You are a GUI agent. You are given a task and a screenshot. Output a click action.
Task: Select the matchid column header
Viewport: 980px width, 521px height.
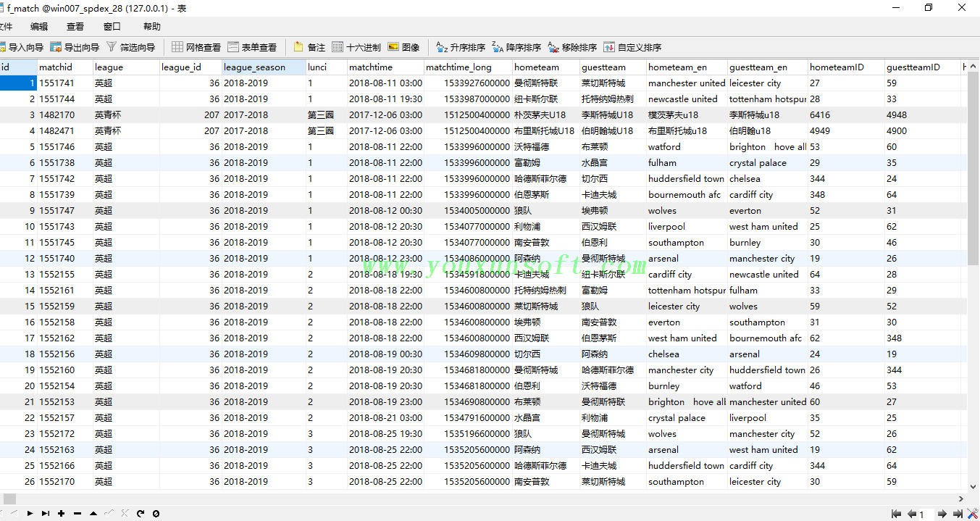point(65,67)
